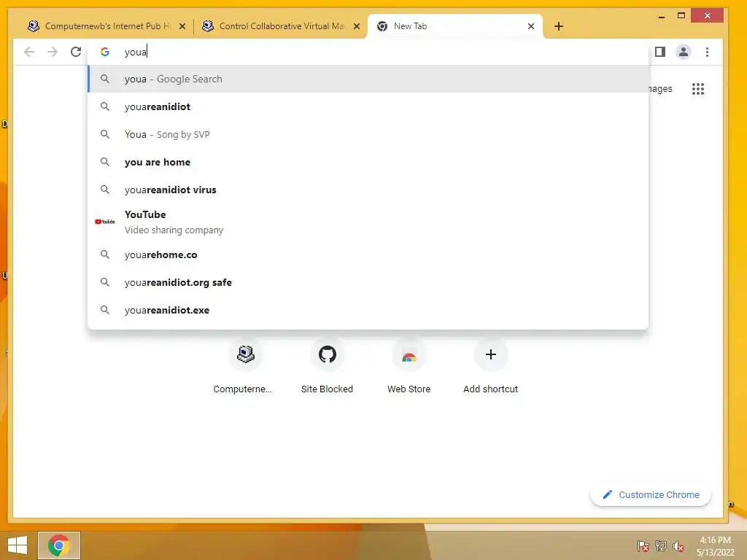
Task: Minimize the Chrome window
Action: pyautogui.click(x=662, y=16)
